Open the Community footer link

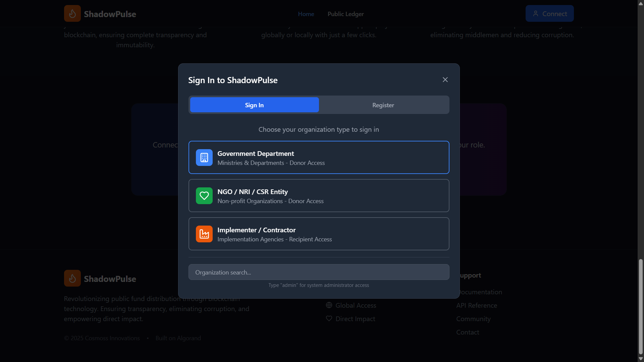(473, 319)
